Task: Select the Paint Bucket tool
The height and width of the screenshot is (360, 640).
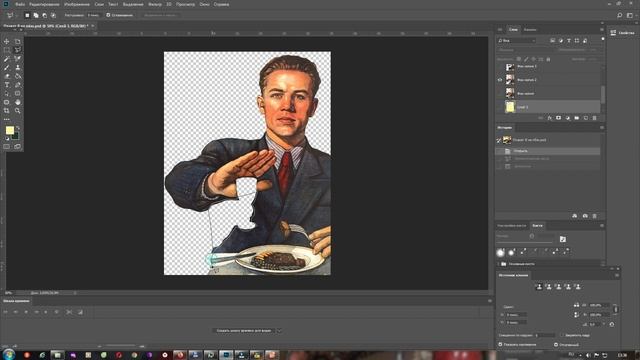Action: coord(18,76)
